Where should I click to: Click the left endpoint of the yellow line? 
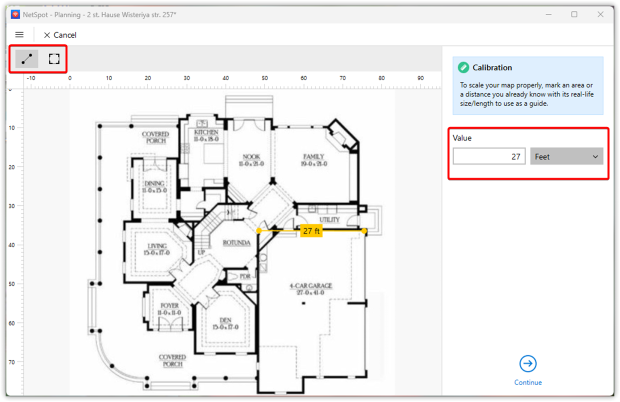click(259, 230)
